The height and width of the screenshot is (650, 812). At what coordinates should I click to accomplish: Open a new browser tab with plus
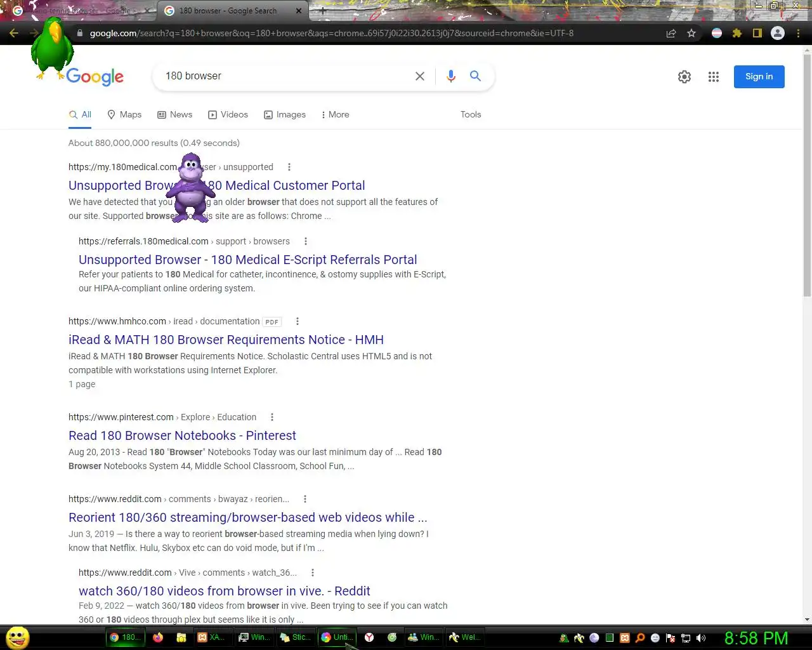[x=322, y=11]
